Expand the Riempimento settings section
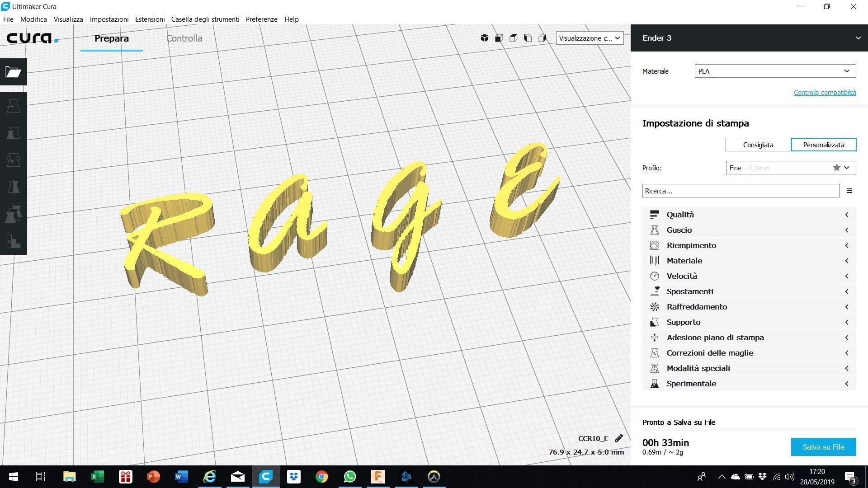Screen dimensions: 868x488 coord(749,245)
